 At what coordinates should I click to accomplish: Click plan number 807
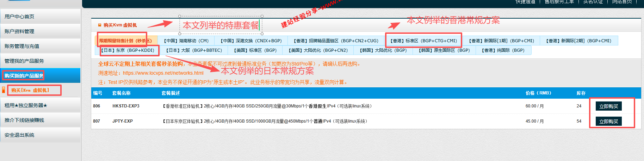(97, 121)
